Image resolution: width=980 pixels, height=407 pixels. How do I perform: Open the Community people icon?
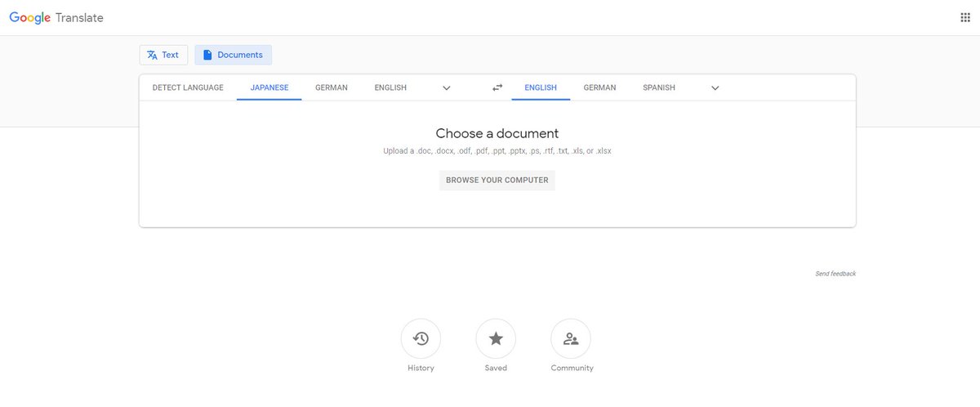click(x=571, y=338)
